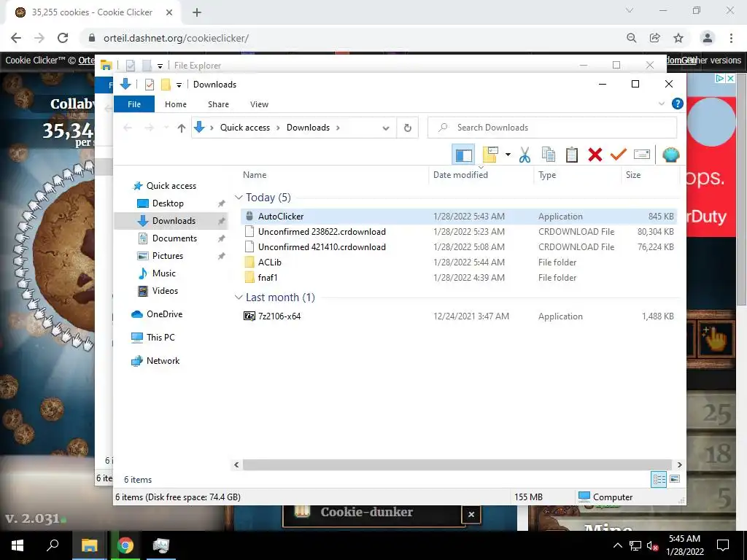Collapse the Today (5) group
747x560 pixels.
pyautogui.click(x=239, y=198)
